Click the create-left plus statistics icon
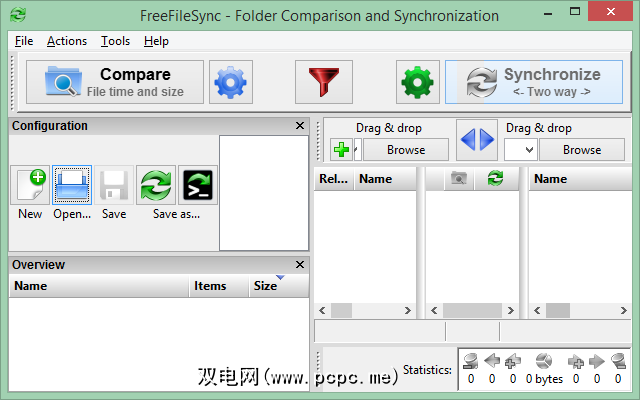Screen dimensions: 640x400 point(513,361)
